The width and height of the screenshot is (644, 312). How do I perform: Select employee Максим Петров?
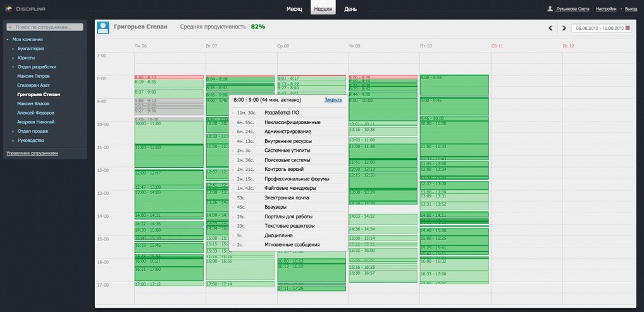[x=34, y=76]
